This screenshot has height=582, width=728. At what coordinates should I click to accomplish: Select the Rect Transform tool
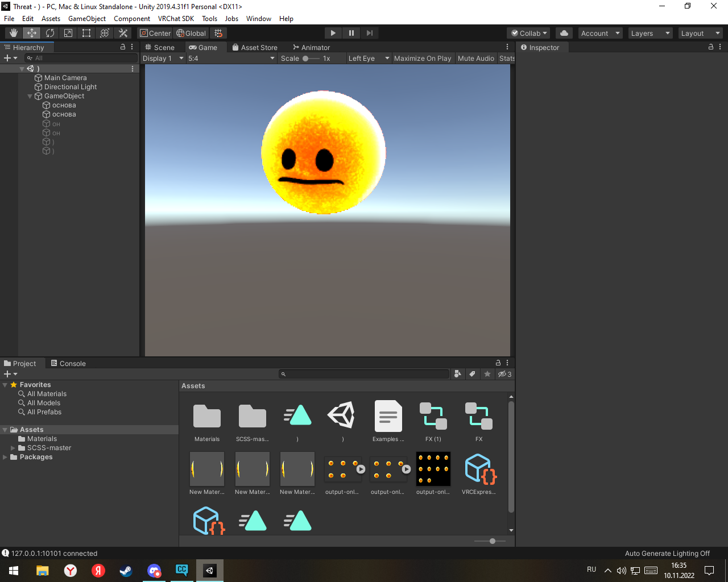tap(86, 33)
